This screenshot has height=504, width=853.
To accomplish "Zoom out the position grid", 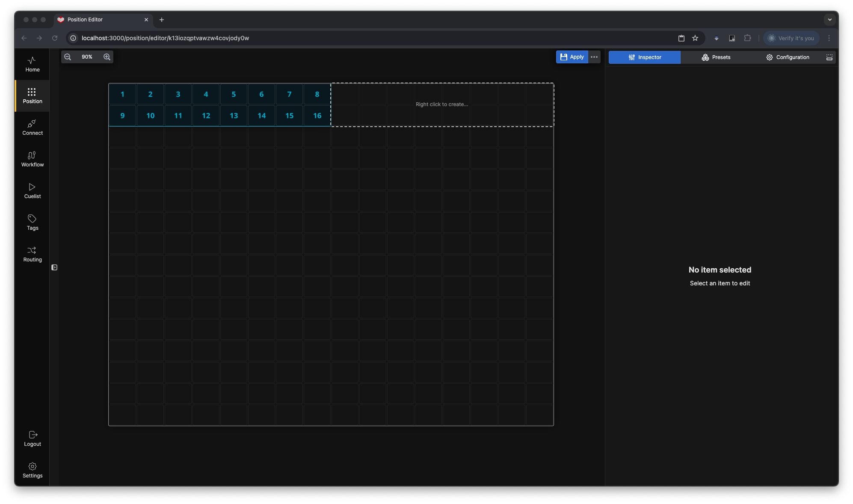I will click(68, 57).
